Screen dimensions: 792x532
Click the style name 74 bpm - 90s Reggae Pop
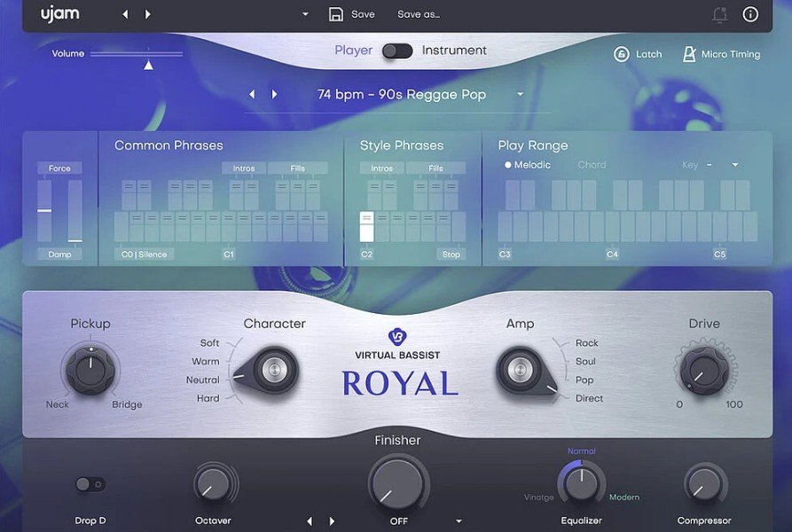402,95
